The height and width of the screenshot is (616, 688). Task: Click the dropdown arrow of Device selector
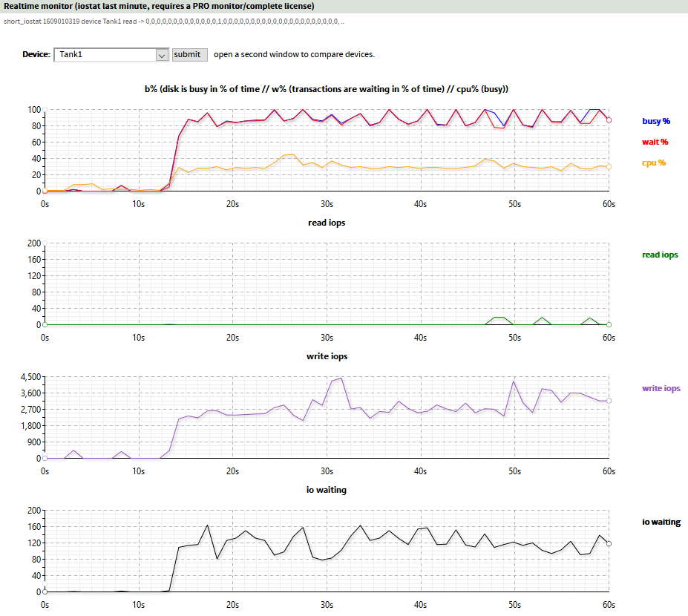coord(162,55)
